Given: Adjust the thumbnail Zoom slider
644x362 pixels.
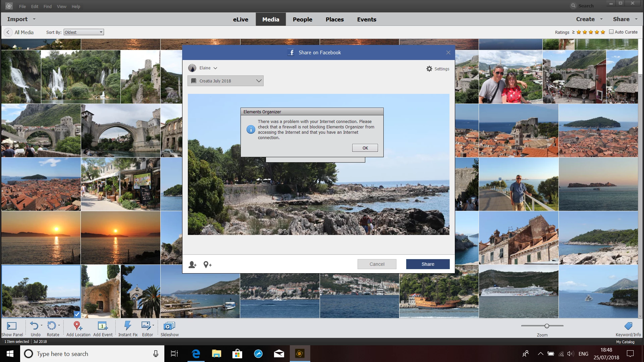Looking at the screenshot, I should 547,326.
